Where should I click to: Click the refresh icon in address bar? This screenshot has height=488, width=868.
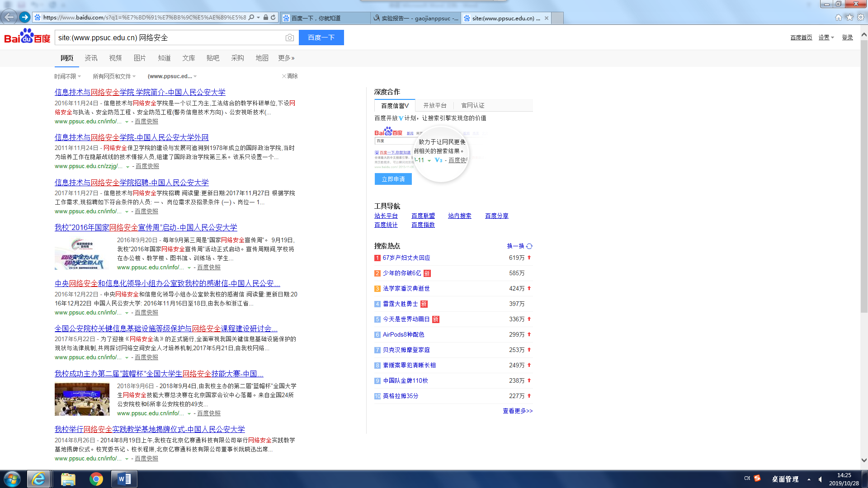(x=273, y=18)
